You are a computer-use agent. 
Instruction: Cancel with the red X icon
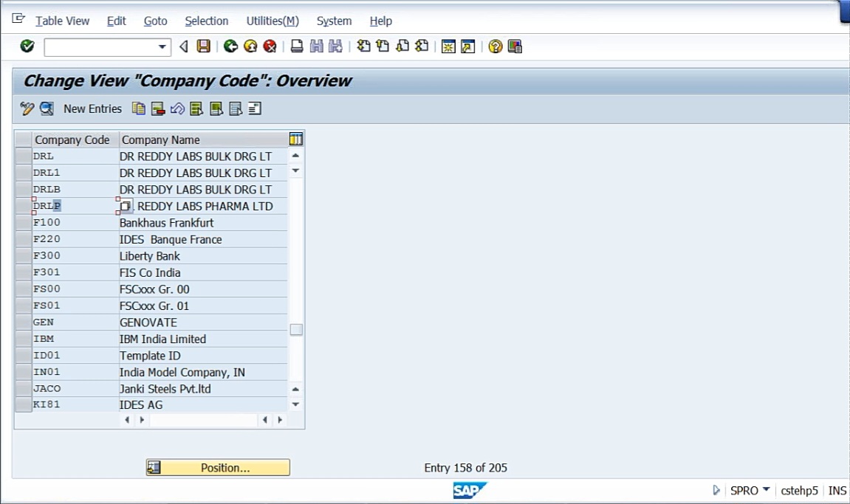[x=270, y=46]
